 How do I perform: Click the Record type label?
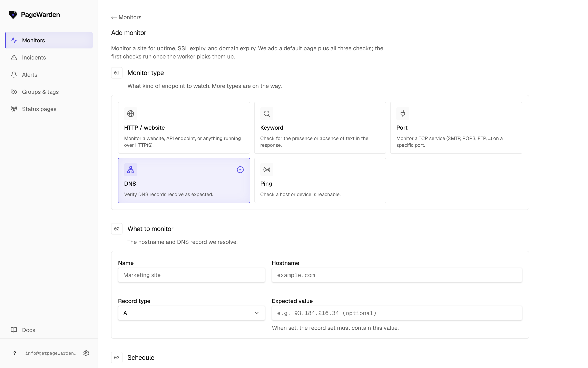click(x=134, y=301)
